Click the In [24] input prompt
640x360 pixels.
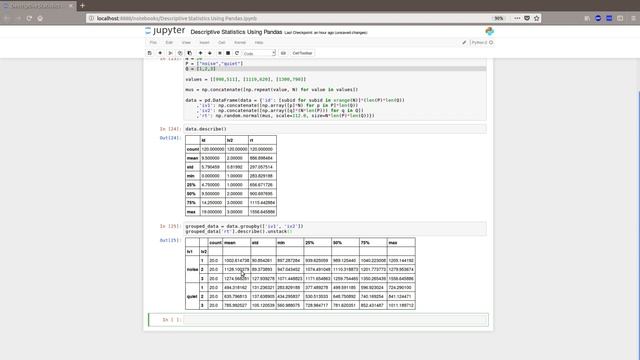[170, 129]
